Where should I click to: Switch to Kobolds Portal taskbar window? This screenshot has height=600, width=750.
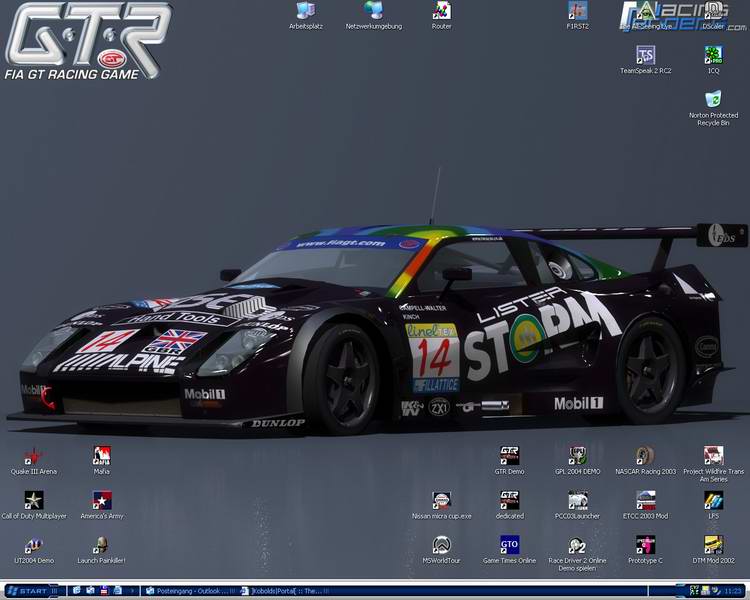point(285,591)
